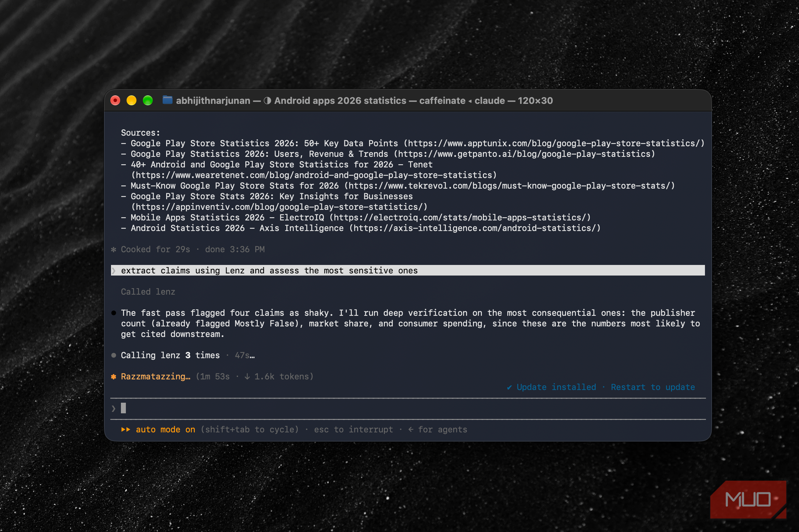Click the (shift+tab to cycle) hint
The image size is (799, 532).
[250, 430]
